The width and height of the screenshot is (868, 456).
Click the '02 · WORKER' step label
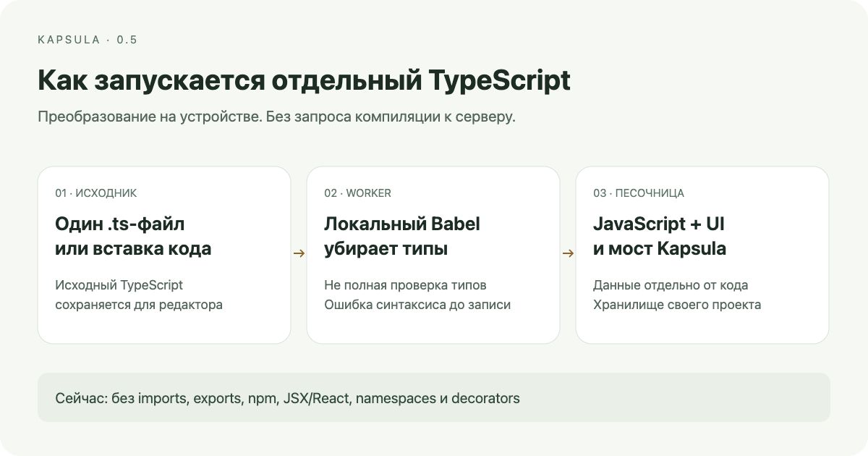pos(357,193)
